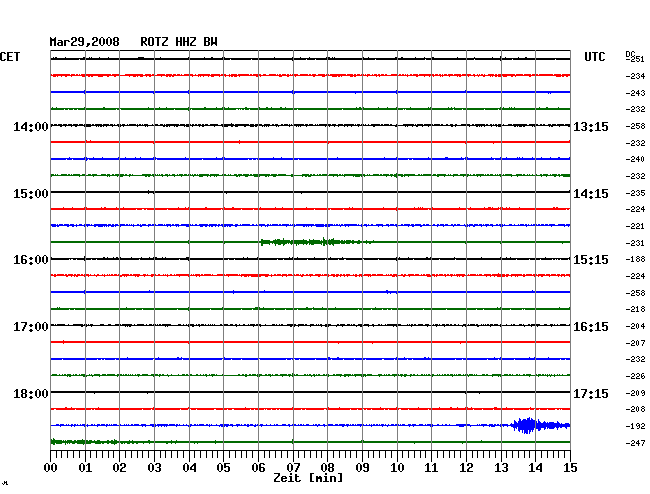
Task: Click the UTC timezone label
Action: (594, 57)
